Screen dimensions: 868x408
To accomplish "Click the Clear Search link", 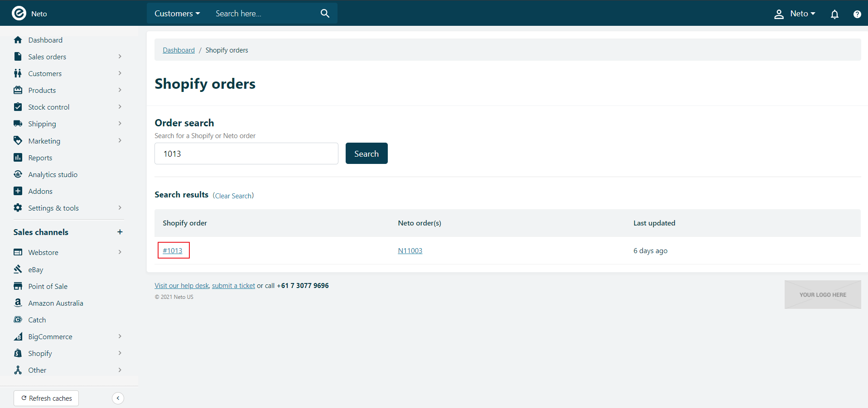I will pyautogui.click(x=233, y=196).
